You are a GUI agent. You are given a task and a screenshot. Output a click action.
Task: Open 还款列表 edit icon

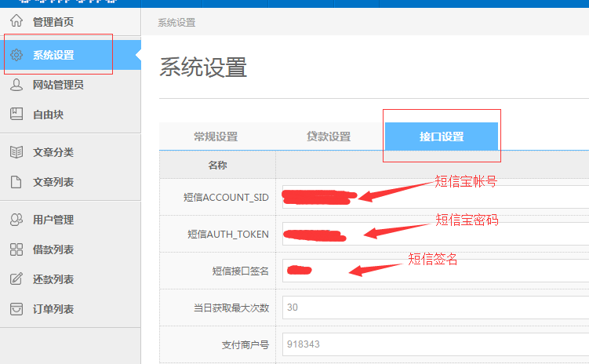click(x=16, y=279)
